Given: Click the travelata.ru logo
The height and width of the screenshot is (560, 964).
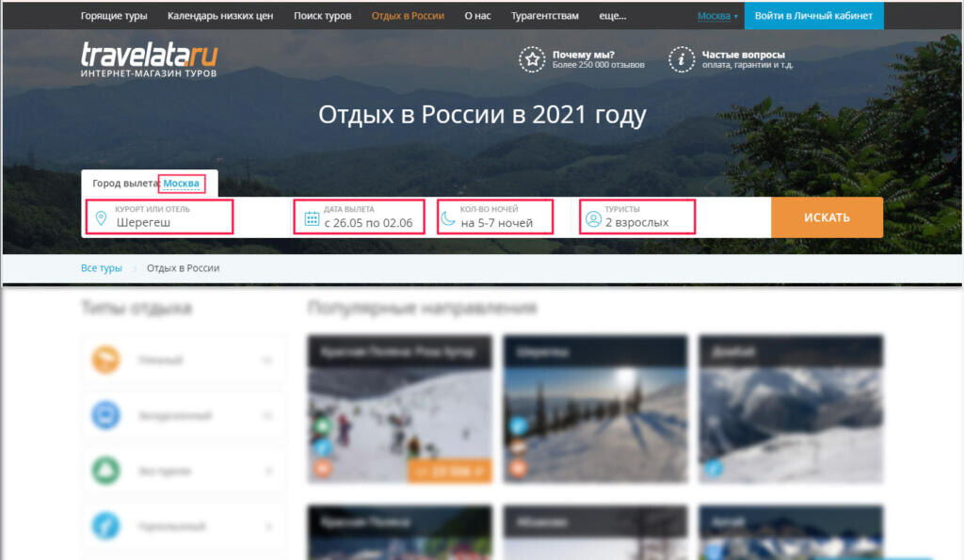Looking at the screenshot, I should (x=149, y=59).
